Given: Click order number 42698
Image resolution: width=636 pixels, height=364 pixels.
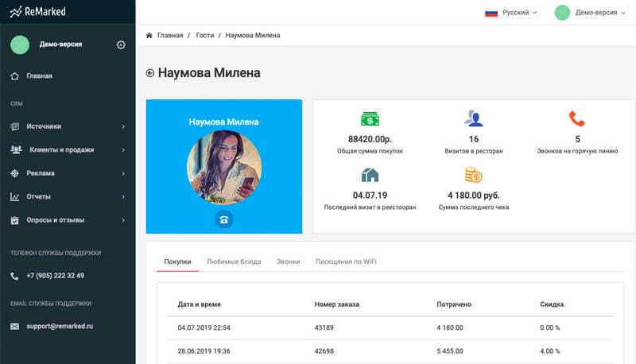Looking at the screenshot, I should pos(324,351).
